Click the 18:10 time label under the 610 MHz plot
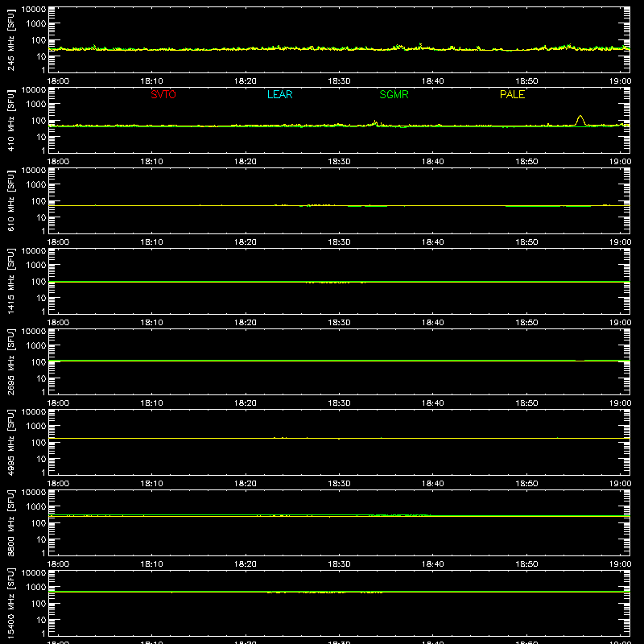 pos(152,242)
